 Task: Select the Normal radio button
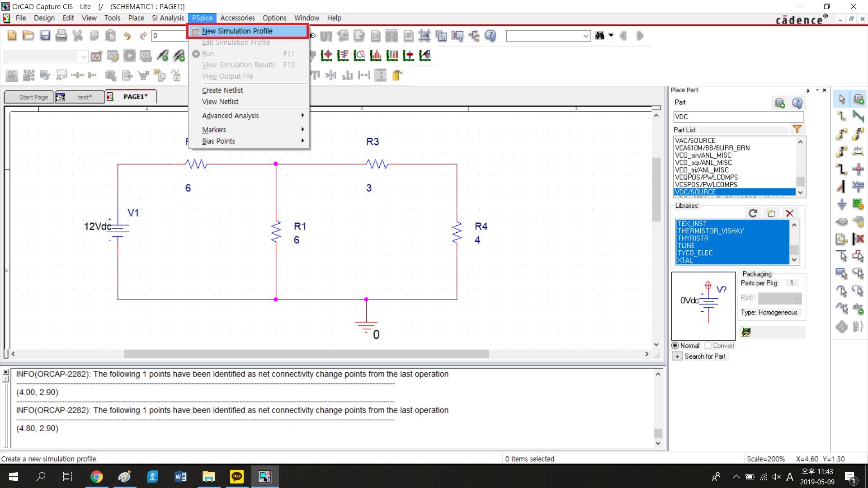point(675,346)
